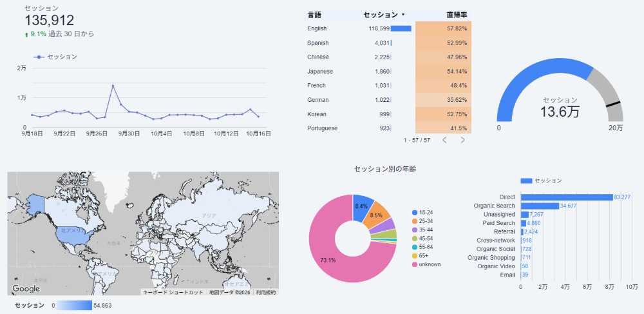644x314 pixels.
Task: Click the 34,677 Organic Search value label
Action: [x=569, y=206]
